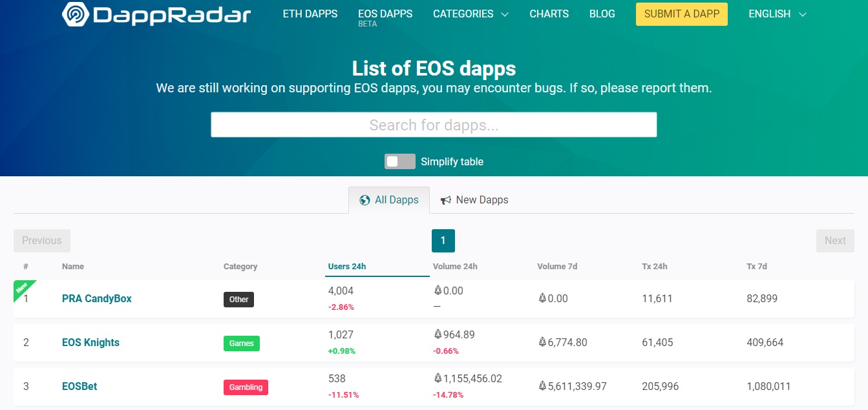
Task: Click the 1,080,011 Tx 7d value
Action: click(768, 386)
